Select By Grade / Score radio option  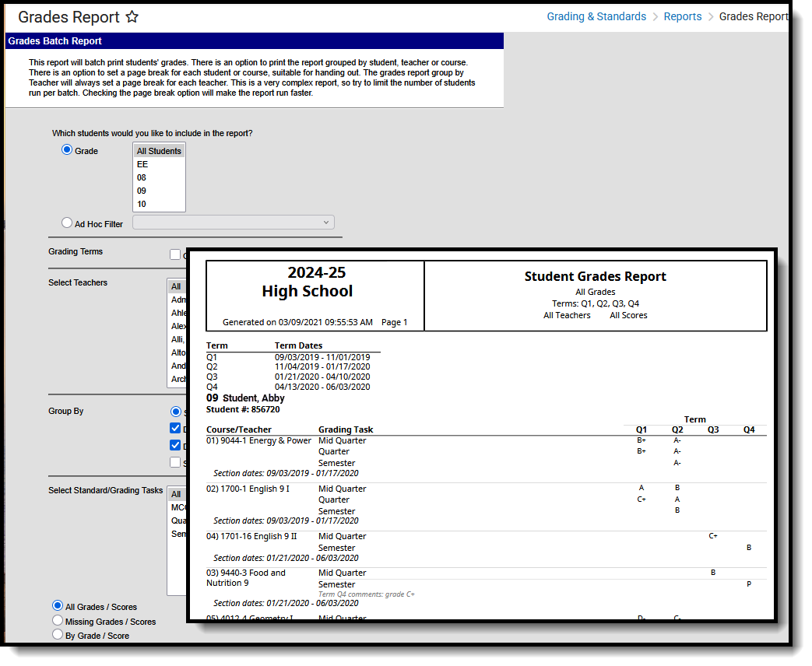[x=58, y=634]
